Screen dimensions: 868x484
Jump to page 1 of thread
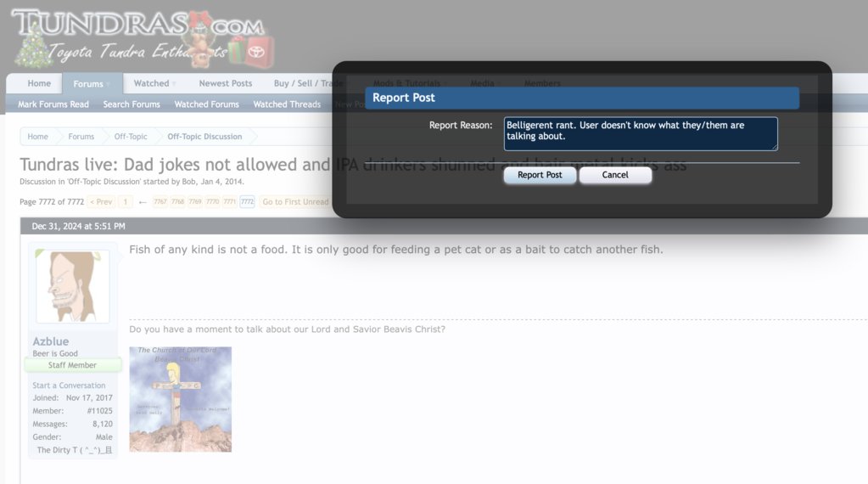pos(125,202)
